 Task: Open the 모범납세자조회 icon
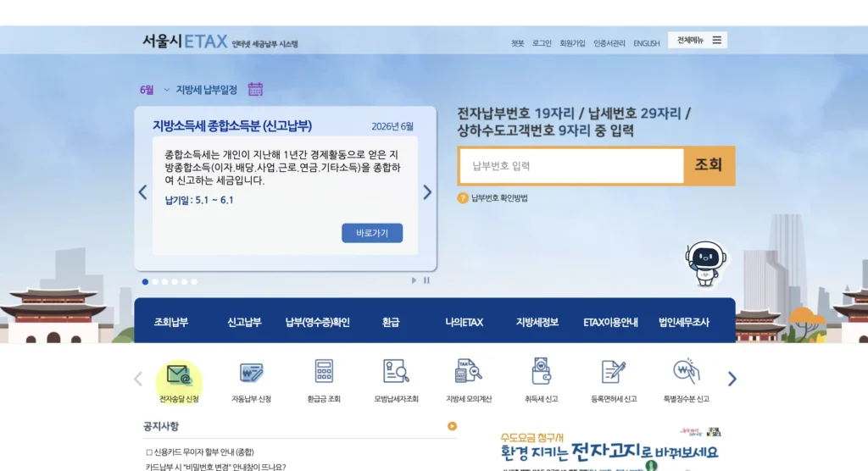(396, 371)
